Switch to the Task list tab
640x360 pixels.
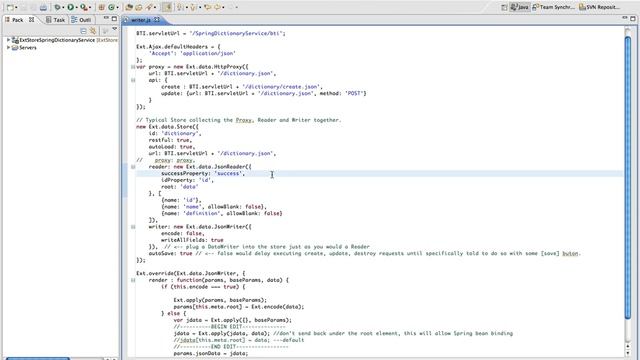56,20
